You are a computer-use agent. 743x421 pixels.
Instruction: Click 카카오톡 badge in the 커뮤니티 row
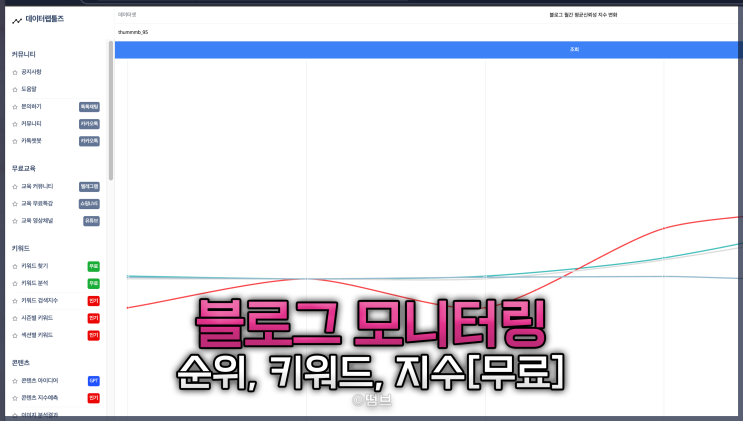(89, 124)
